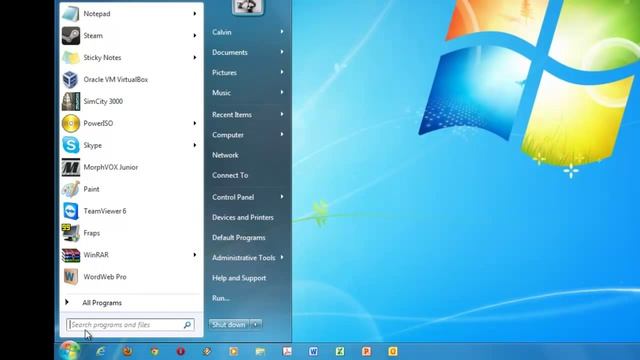The width and height of the screenshot is (640, 360).
Task: Expand the Sticky Notes jump list arrow
Action: point(195,58)
